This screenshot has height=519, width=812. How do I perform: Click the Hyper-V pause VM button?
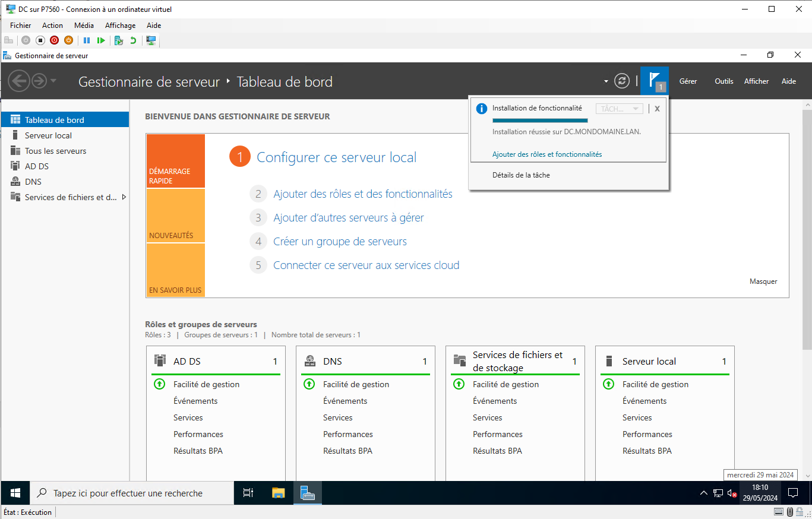click(87, 40)
